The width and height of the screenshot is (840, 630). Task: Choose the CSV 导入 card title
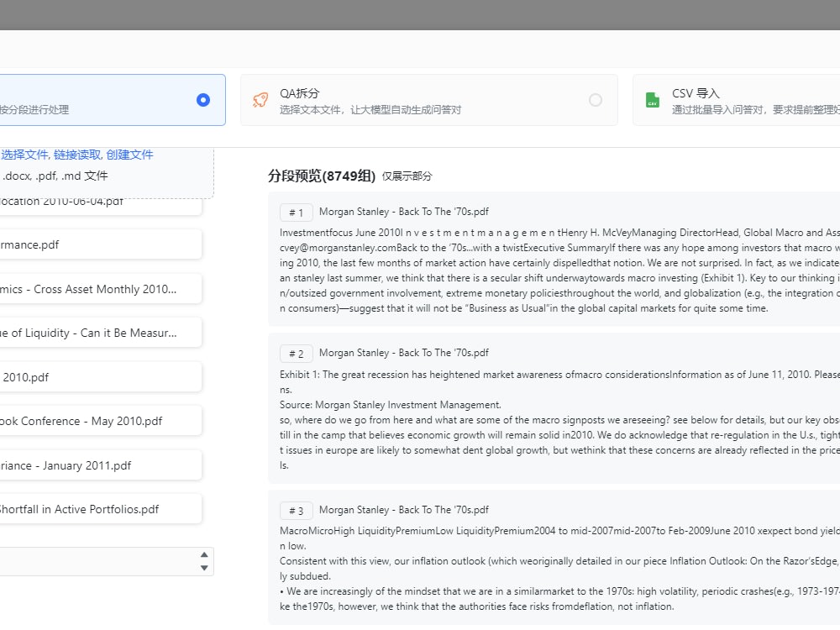point(696,93)
